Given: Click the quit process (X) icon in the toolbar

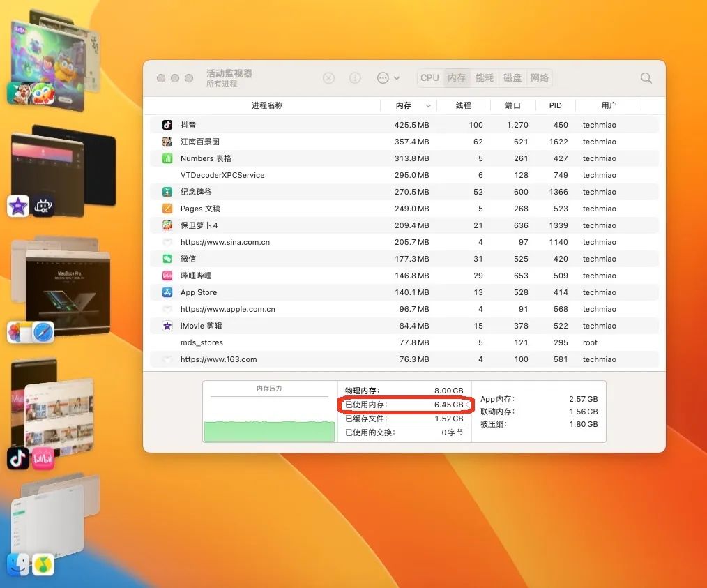Looking at the screenshot, I should pos(328,77).
